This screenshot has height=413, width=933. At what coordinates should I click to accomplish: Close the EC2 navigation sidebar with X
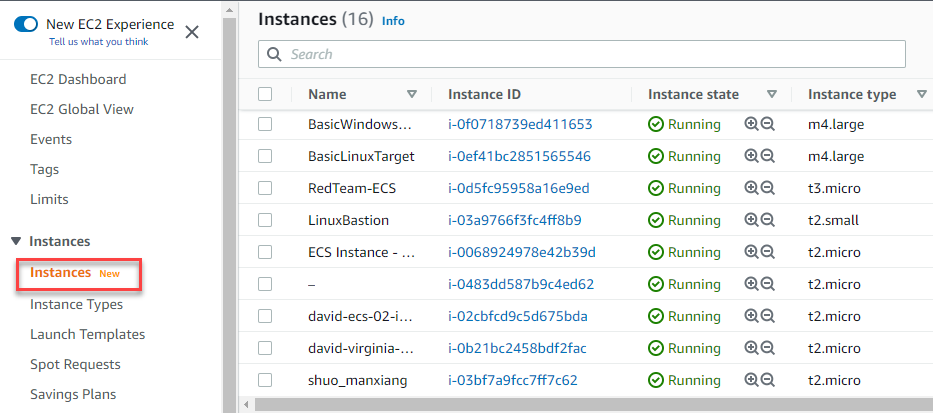pyautogui.click(x=192, y=31)
